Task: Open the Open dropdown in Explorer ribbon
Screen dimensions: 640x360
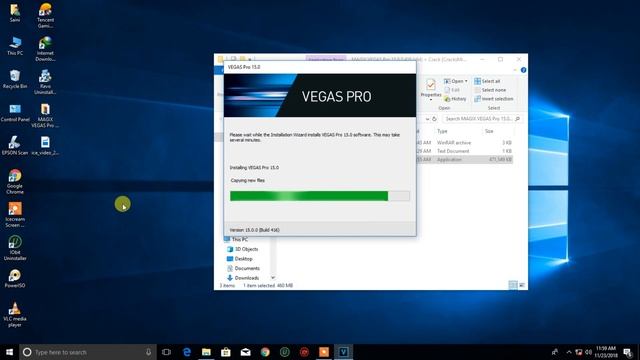Action: [x=456, y=81]
